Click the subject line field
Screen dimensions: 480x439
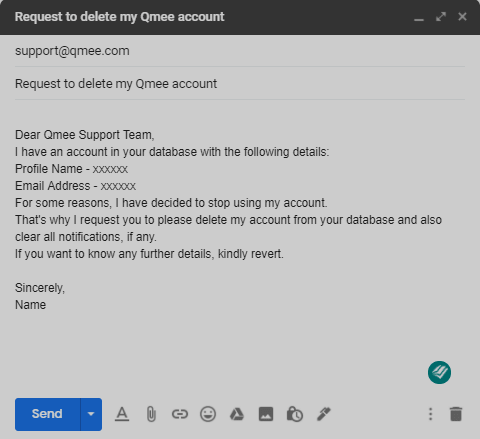coord(240,84)
